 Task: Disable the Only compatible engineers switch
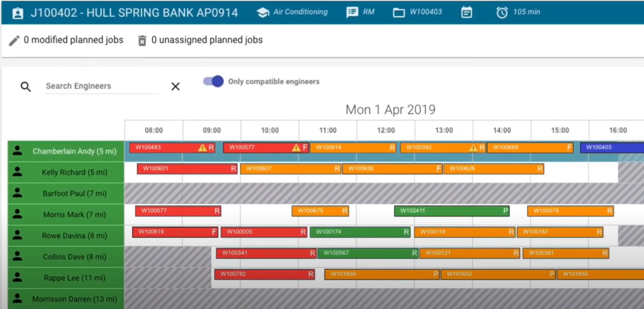[x=213, y=81]
